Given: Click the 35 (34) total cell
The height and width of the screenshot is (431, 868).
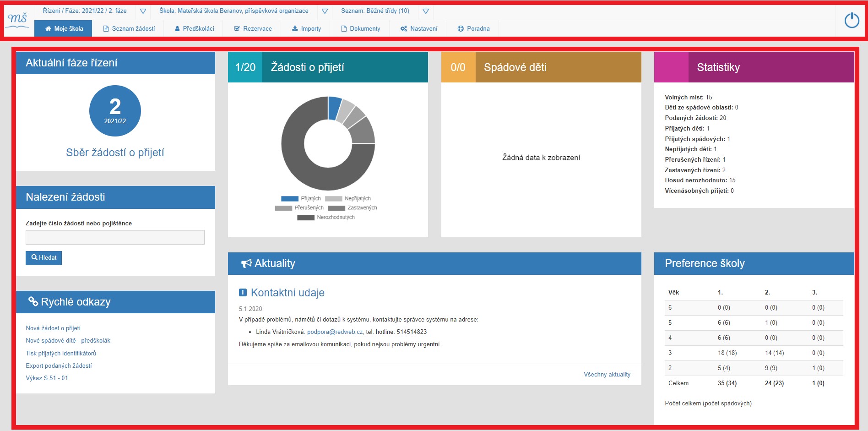Looking at the screenshot, I should [727, 383].
